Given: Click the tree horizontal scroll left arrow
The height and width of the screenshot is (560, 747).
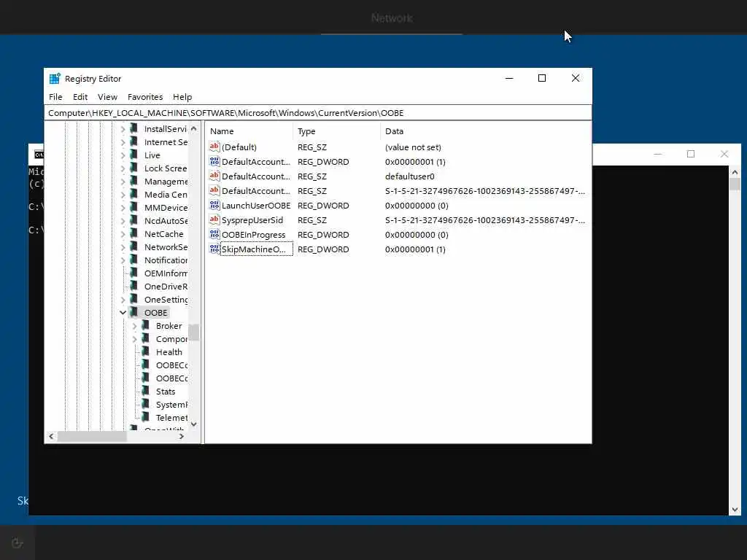Looking at the screenshot, I should point(52,436).
